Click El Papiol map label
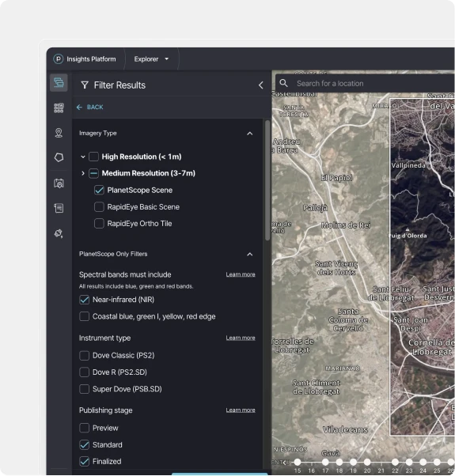Image resolution: width=455 pixels, height=476 pixels. pos(336,178)
